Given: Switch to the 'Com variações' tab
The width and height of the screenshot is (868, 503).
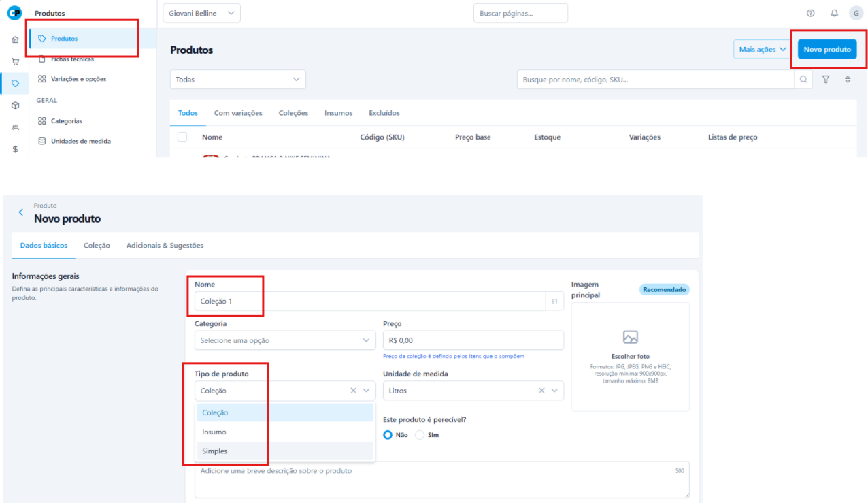Looking at the screenshot, I should coord(238,113).
